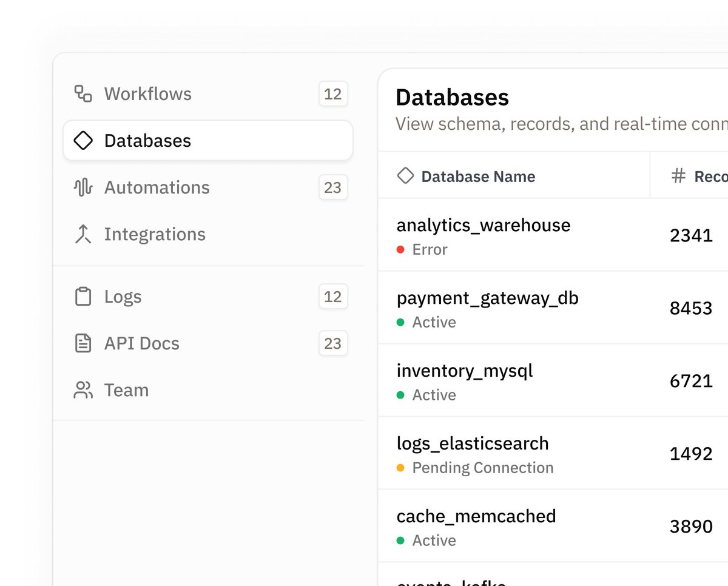Screen dimensions: 728x586
Task: Open the Workflows menu item
Action: tap(147, 94)
